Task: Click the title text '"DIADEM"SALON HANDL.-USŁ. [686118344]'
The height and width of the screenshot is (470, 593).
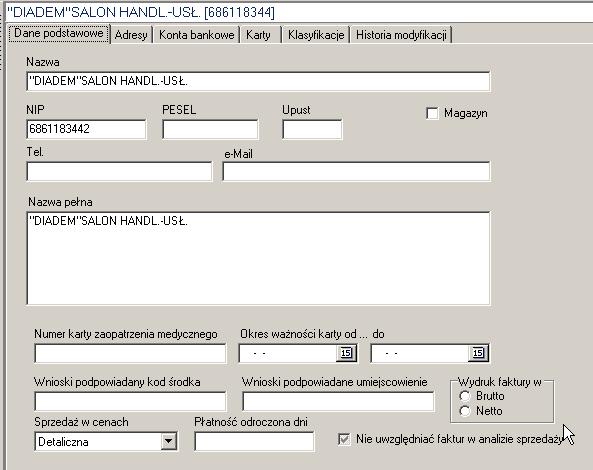Action: click(x=141, y=12)
